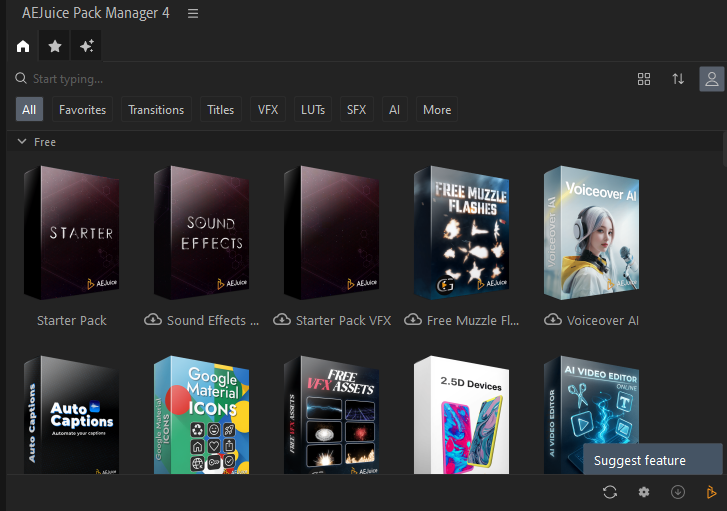727x511 pixels.
Task: Click the 'Free Muzzle Fl...' label text
Action: pos(473,320)
